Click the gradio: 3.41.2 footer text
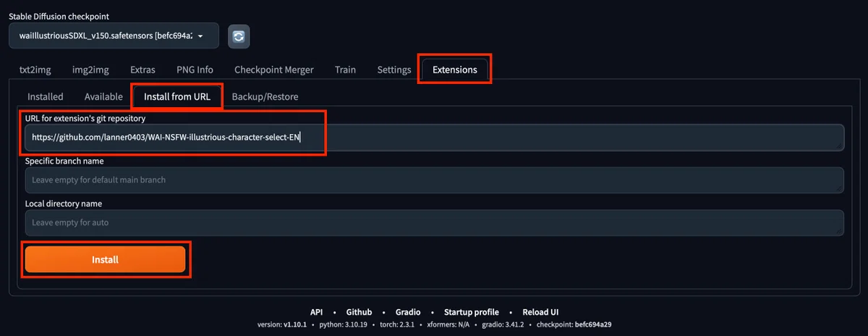The image size is (868, 336). (x=504, y=324)
